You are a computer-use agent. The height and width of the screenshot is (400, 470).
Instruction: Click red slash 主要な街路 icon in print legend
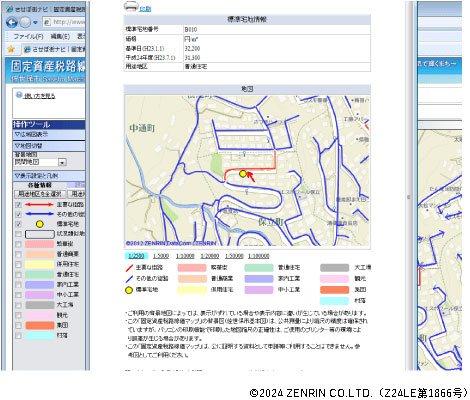[129, 268]
